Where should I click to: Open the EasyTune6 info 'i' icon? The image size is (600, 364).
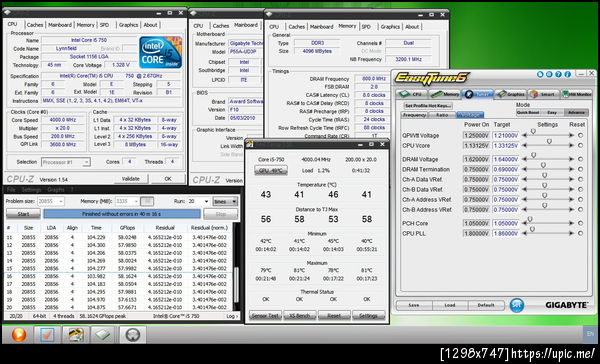pos(567,74)
